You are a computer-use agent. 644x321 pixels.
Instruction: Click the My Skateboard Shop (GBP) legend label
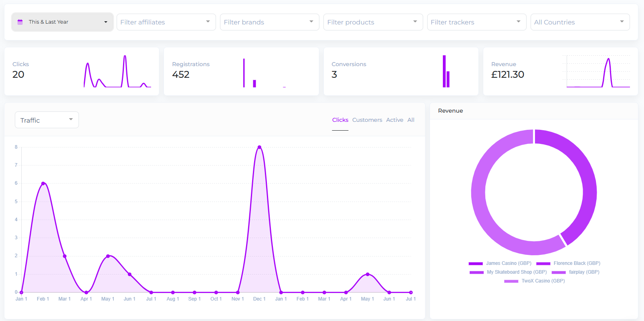517,272
